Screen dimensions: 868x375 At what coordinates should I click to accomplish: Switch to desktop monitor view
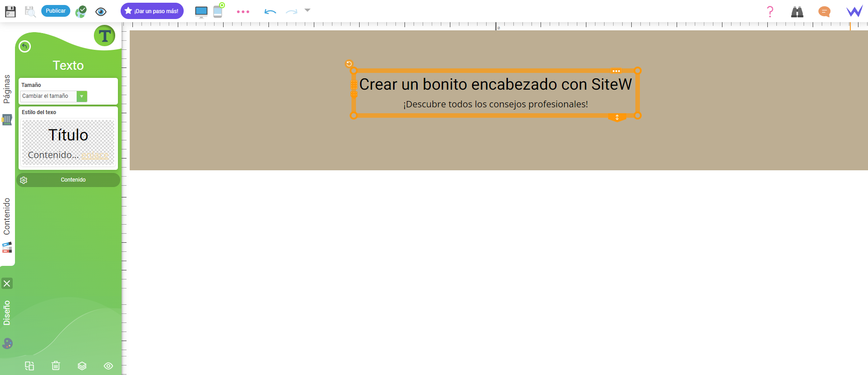(201, 12)
